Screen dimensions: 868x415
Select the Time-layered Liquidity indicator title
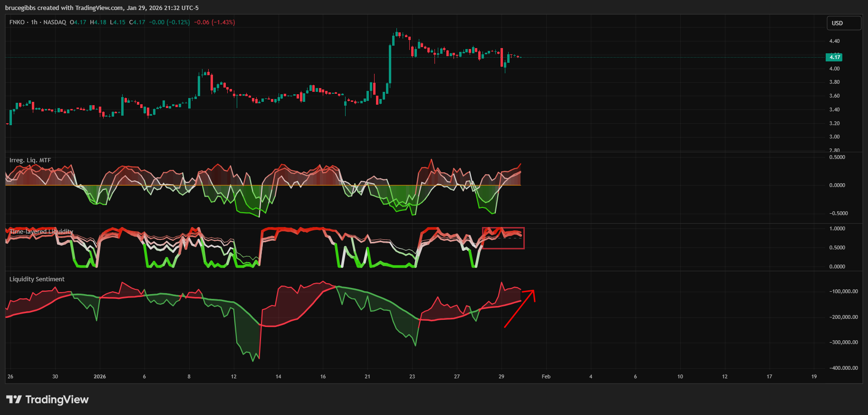click(41, 232)
